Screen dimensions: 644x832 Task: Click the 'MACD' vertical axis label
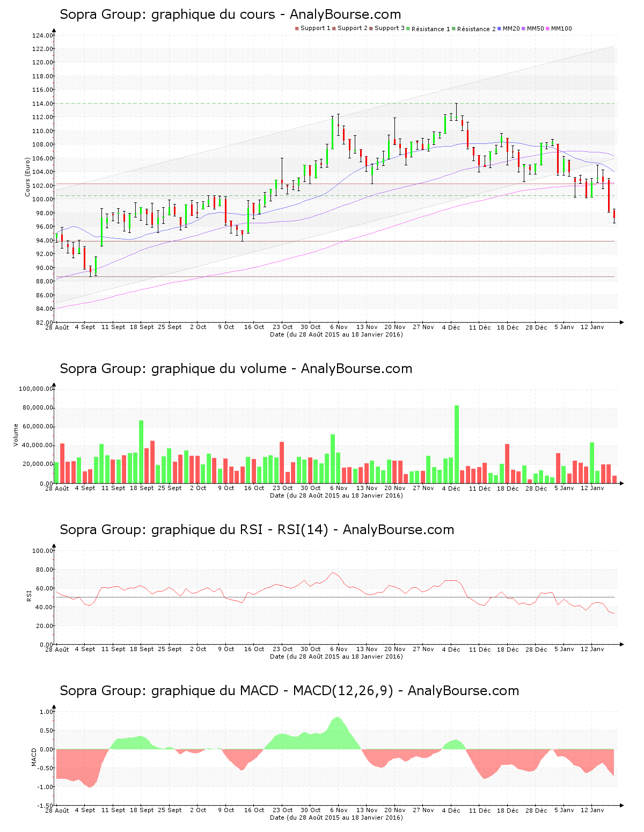[34, 757]
